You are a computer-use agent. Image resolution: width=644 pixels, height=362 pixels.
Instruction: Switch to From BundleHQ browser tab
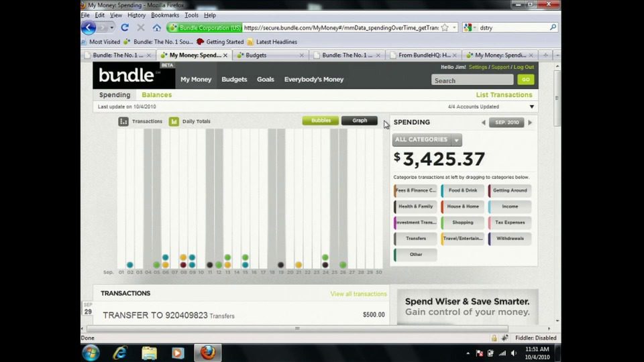click(x=423, y=55)
